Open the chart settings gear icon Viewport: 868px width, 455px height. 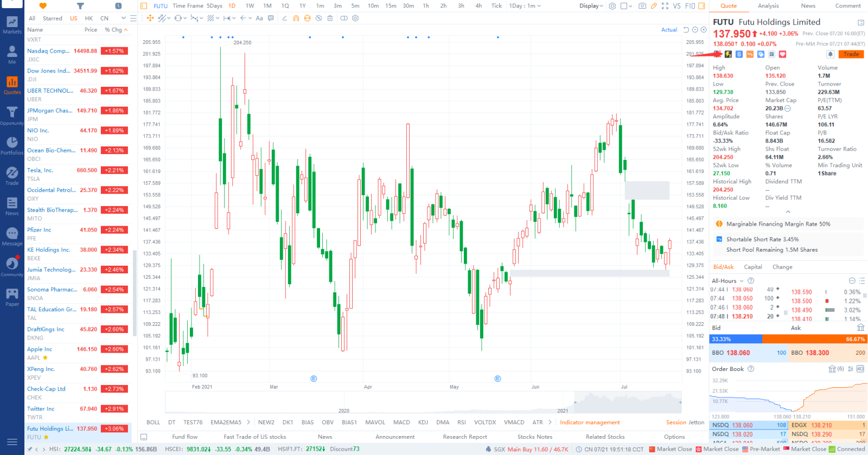[x=612, y=6]
